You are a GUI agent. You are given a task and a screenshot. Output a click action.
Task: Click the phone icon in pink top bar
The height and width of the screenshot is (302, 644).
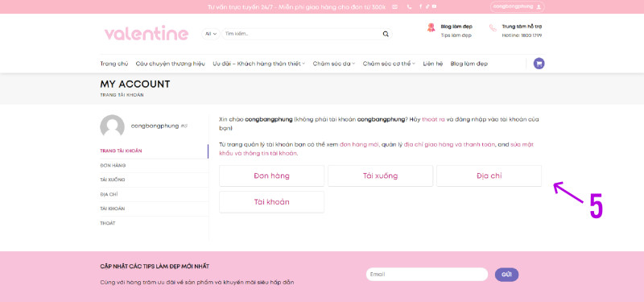click(409, 6)
